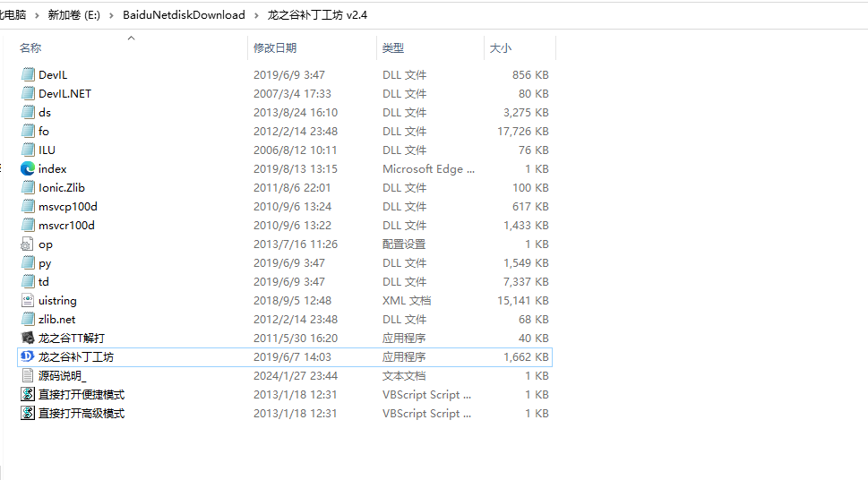Image resolution: width=868 pixels, height=480 pixels.
Task: Click the Microsoft Edge icon of index
Action: 28,168
